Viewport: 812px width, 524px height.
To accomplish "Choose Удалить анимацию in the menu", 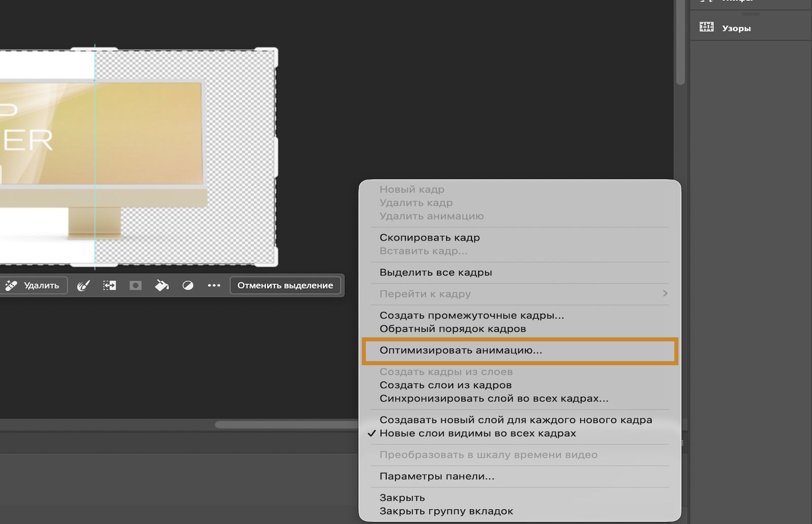I will click(520, 216).
